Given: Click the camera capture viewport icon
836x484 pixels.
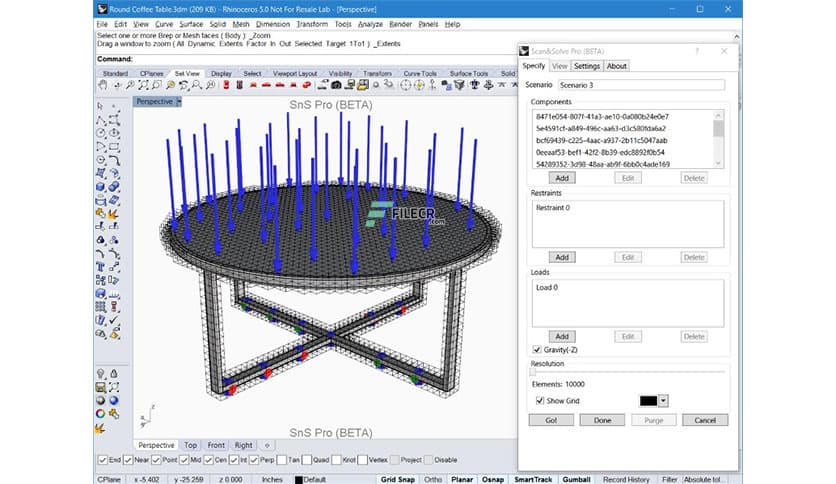Looking at the screenshot, I should [336, 85].
